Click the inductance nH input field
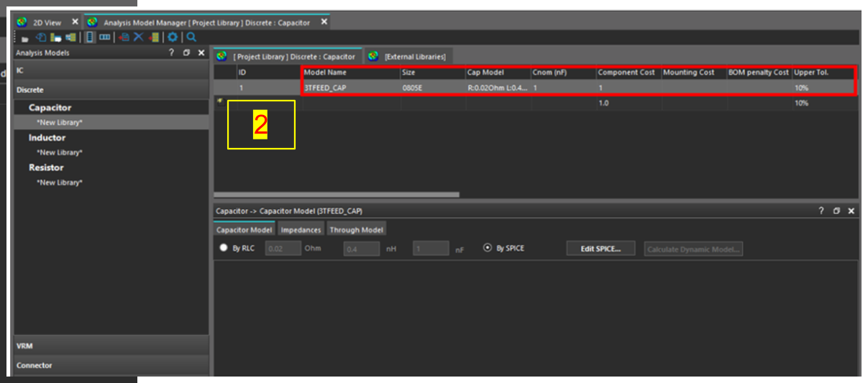Screen dimensions: 868x383 click(x=361, y=249)
